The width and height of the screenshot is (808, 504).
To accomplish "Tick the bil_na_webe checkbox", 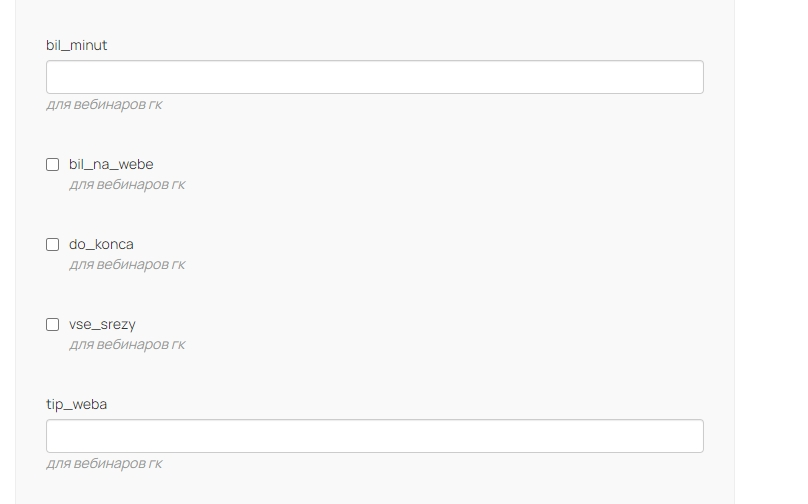I will point(53,165).
